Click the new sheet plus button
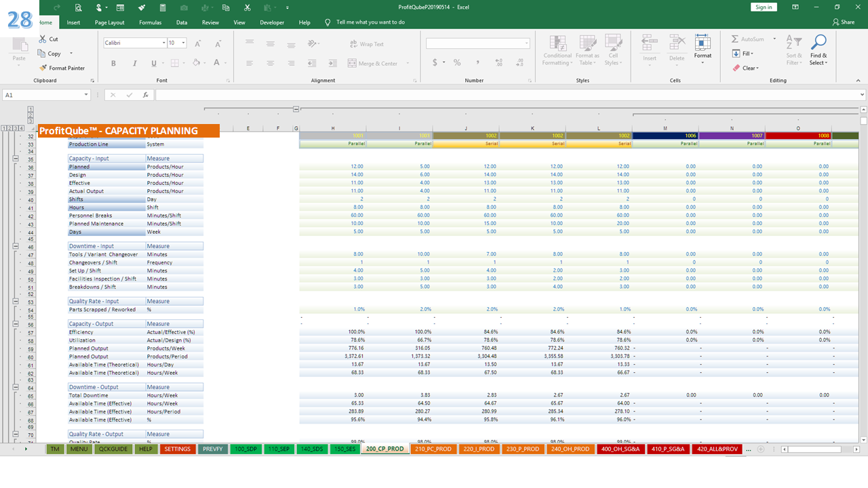 click(761, 449)
